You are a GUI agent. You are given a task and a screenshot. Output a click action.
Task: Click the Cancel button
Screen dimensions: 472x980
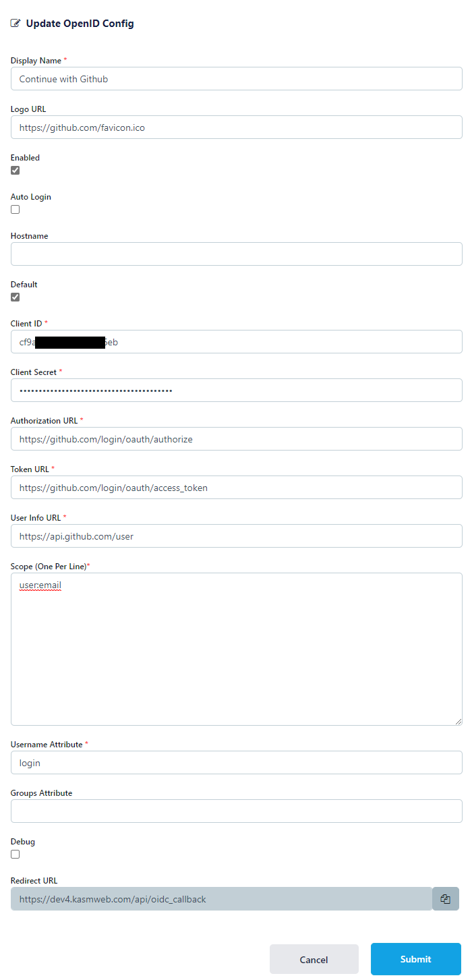(x=314, y=959)
